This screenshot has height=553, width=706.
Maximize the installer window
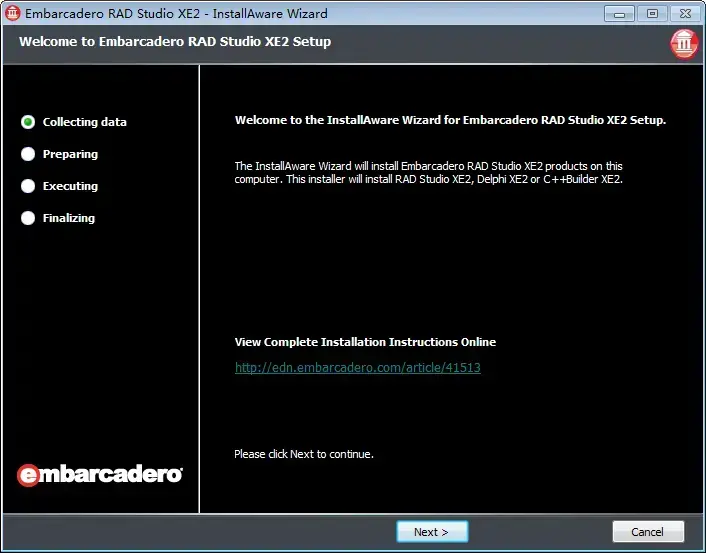pyautogui.click(x=652, y=14)
